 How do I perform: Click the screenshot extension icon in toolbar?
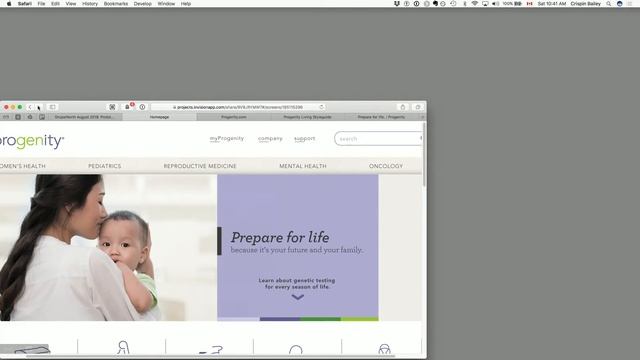click(x=112, y=107)
